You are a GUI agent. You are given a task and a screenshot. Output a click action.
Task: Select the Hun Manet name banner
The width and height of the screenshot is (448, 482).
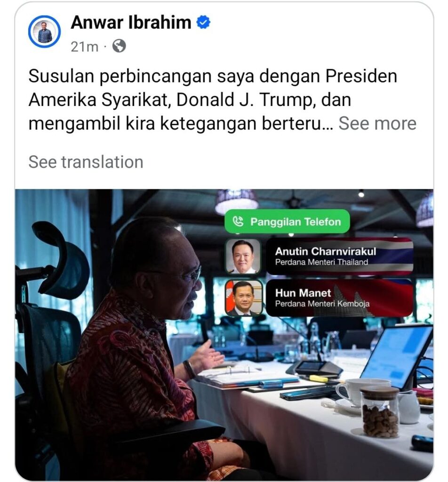pos(339,297)
